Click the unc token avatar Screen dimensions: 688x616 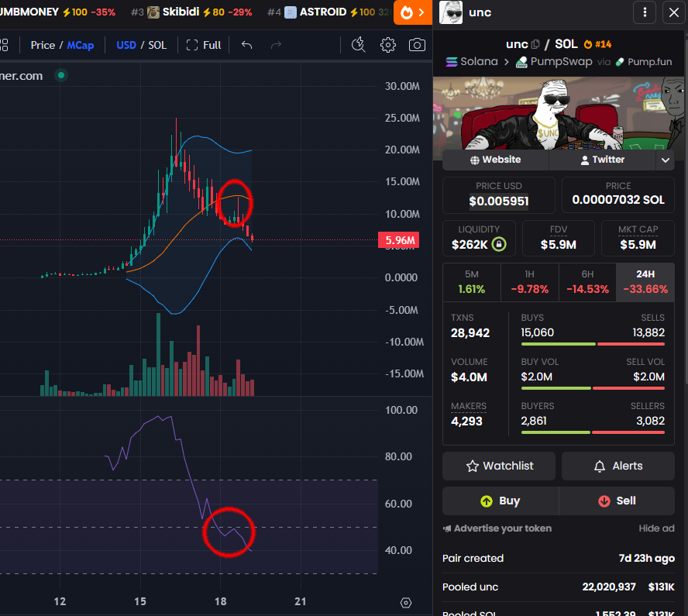coord(451,12)
